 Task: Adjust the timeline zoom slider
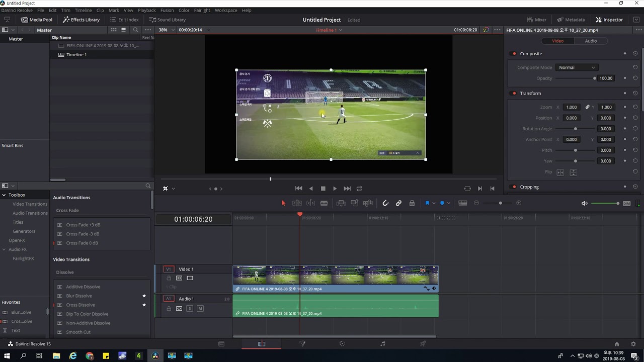[x=500, y=203]
